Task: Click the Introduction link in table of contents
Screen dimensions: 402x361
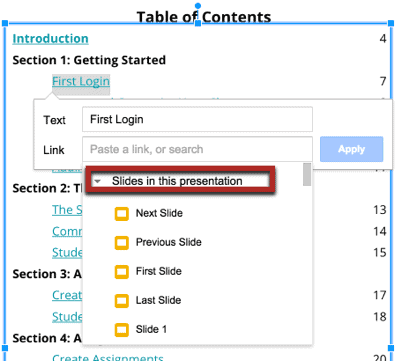Action: [x=50, y=39]
